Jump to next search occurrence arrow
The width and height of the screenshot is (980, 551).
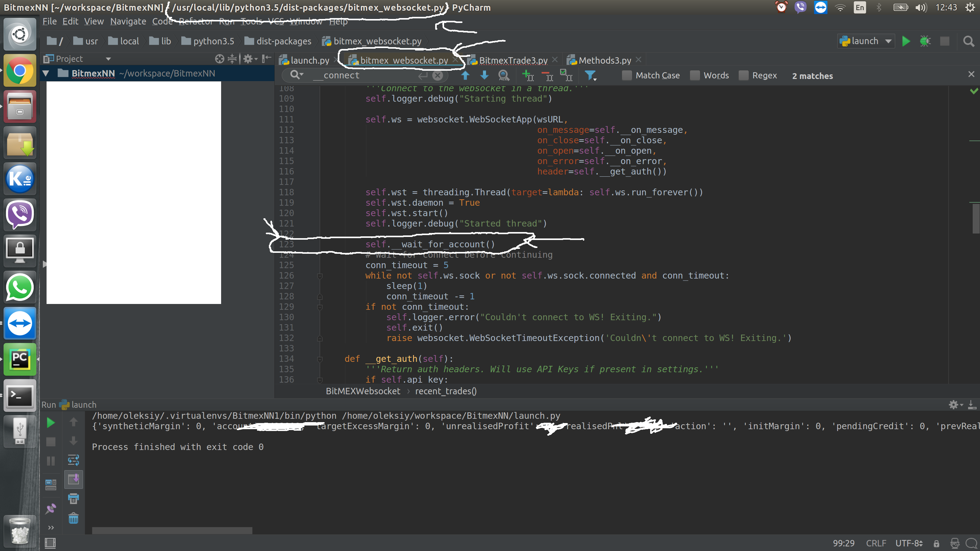click(x=484, y=75)
